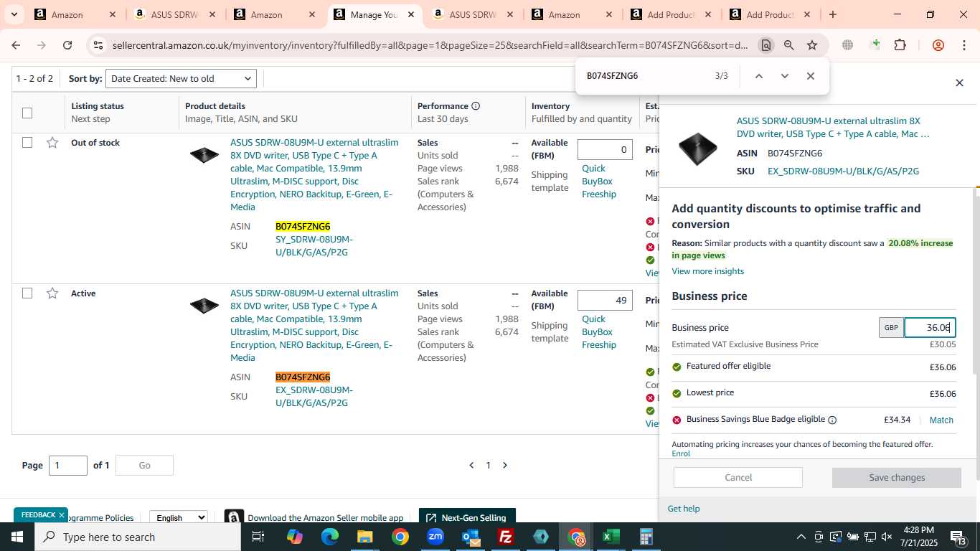Open Chrome's three-dot menu
Screen dimensions: 980x551
pos(964,45)
